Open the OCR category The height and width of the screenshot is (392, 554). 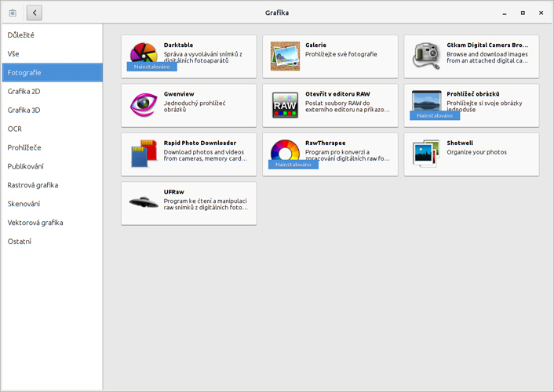point(53,129)
